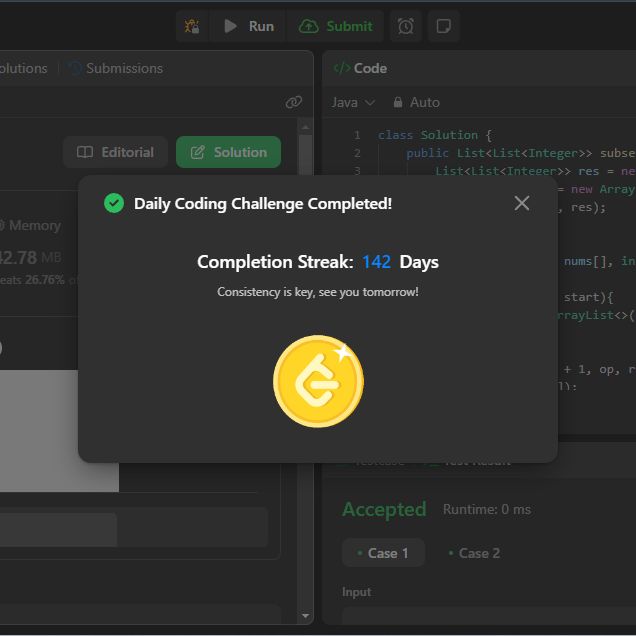Viewport: 636px width, 636px height.
Task: Open the partly visible Solutions tab
Action: 24,68
